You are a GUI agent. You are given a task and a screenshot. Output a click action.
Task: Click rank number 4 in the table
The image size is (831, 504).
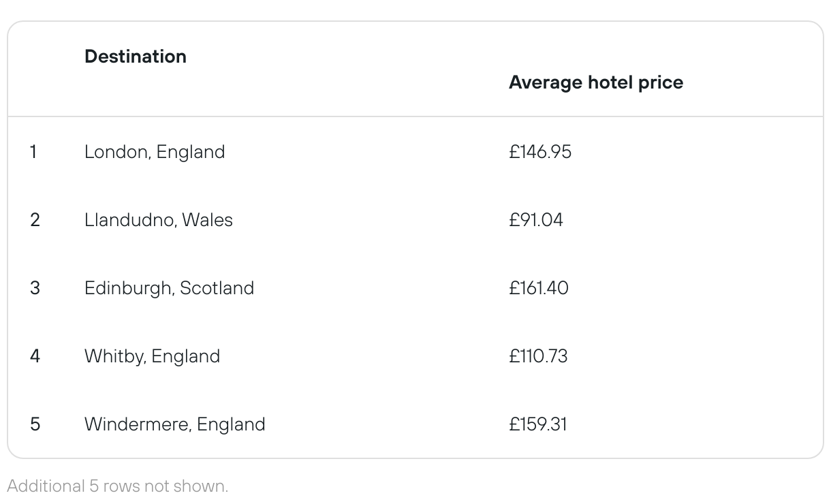[35, 356]
